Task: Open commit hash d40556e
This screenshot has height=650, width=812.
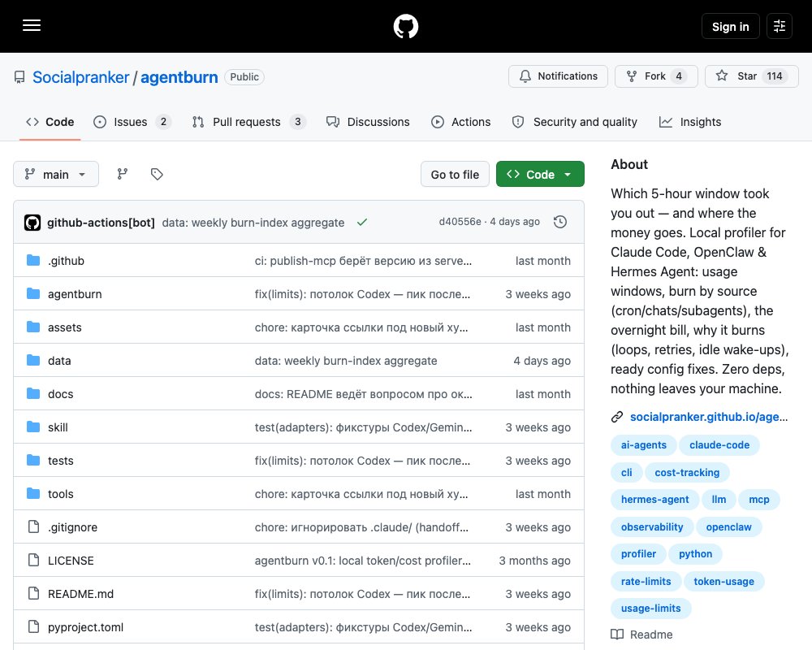Action: pyautogui.click(x=460, y=222)
